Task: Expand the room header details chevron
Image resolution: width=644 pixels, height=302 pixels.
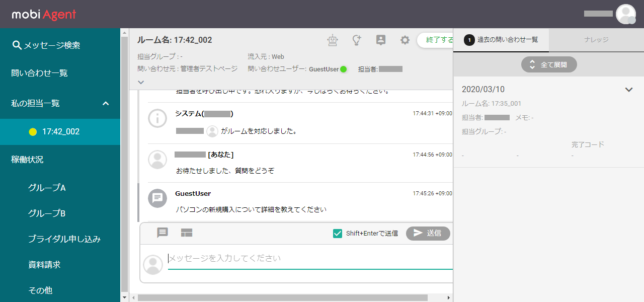Action: point(141,82)
